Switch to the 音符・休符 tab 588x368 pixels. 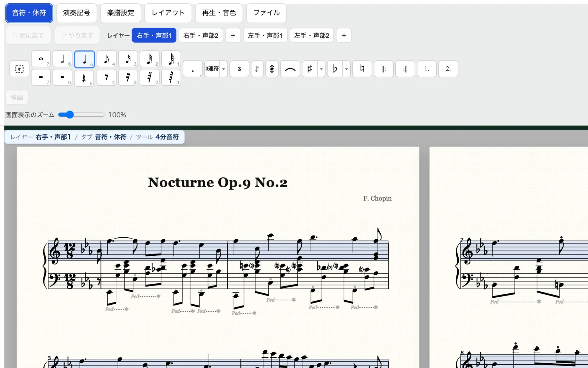click(x=29, y=13)
